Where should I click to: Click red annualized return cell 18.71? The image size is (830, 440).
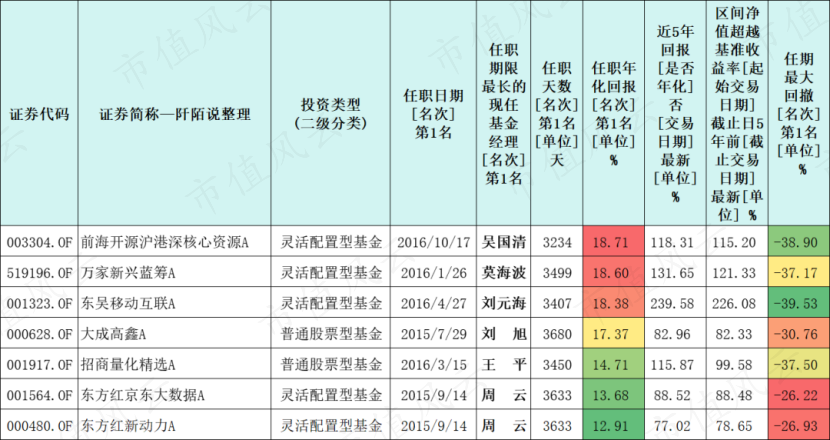click(614, 242)
